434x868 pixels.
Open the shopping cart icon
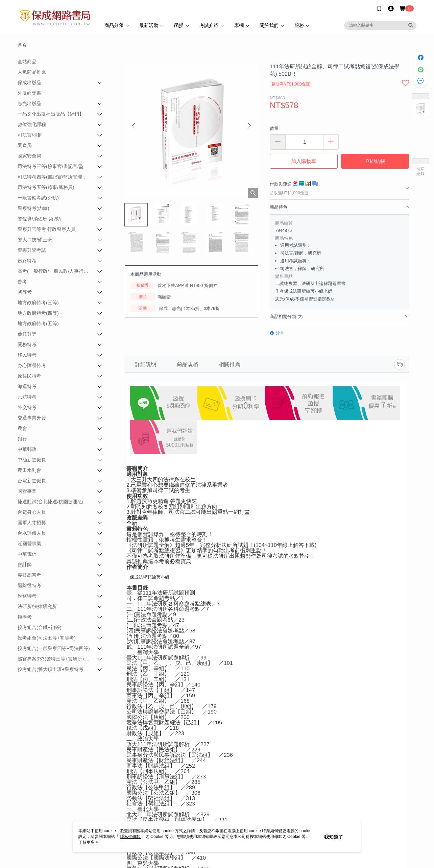click(402, 8)
